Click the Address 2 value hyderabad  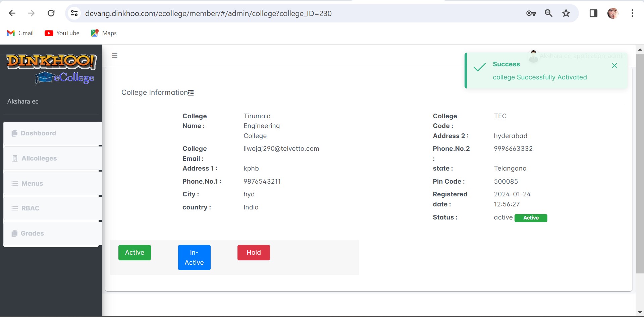(x=511, y=136)
